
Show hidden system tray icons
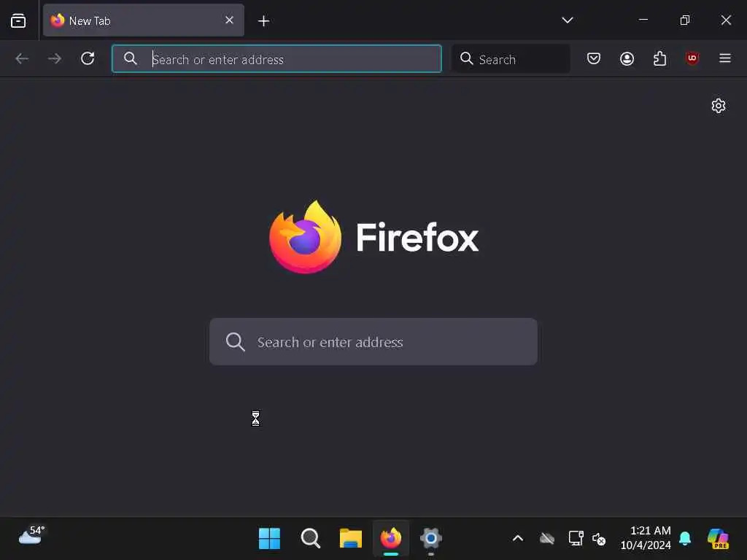click(x=518, y=539)
